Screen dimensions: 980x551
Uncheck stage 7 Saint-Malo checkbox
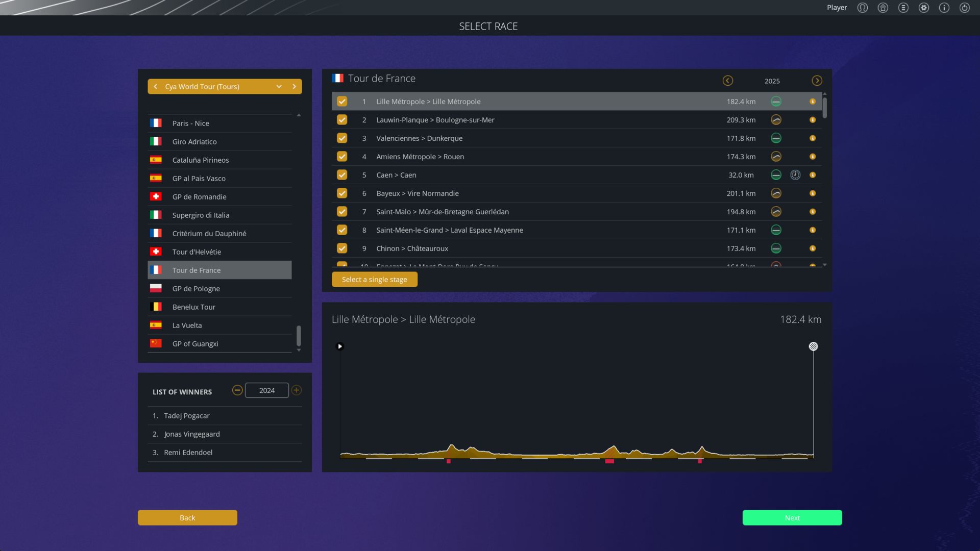(342, 212)
